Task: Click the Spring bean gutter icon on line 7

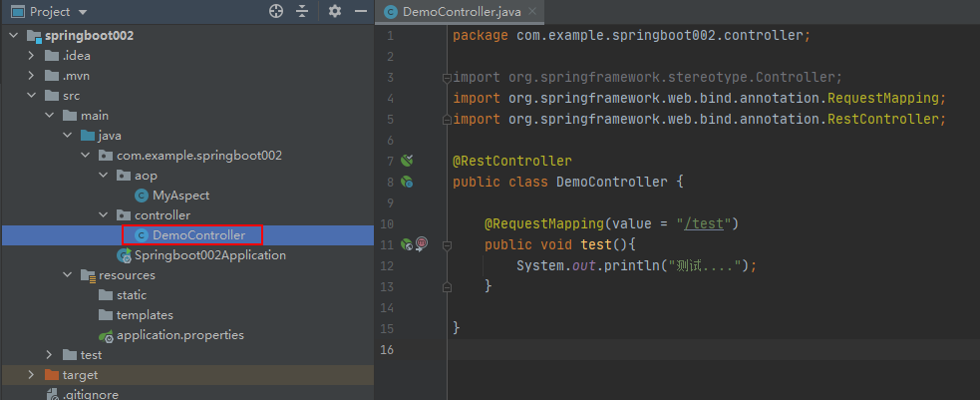Action: [407, 161]
